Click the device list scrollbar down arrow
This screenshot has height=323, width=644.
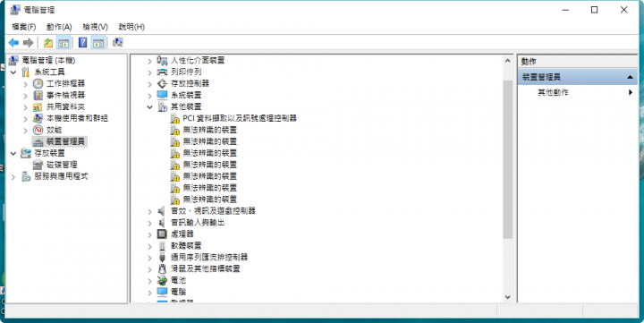[508, 297]
